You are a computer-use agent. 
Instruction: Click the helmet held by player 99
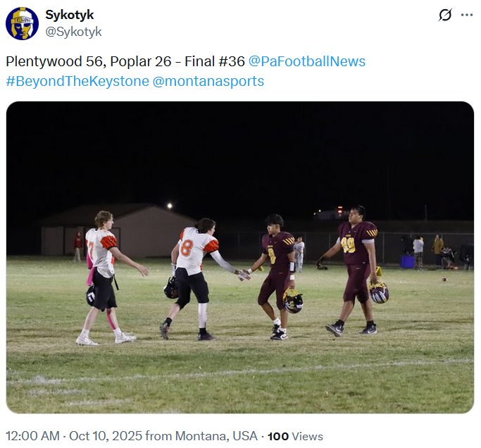[379, 292]
